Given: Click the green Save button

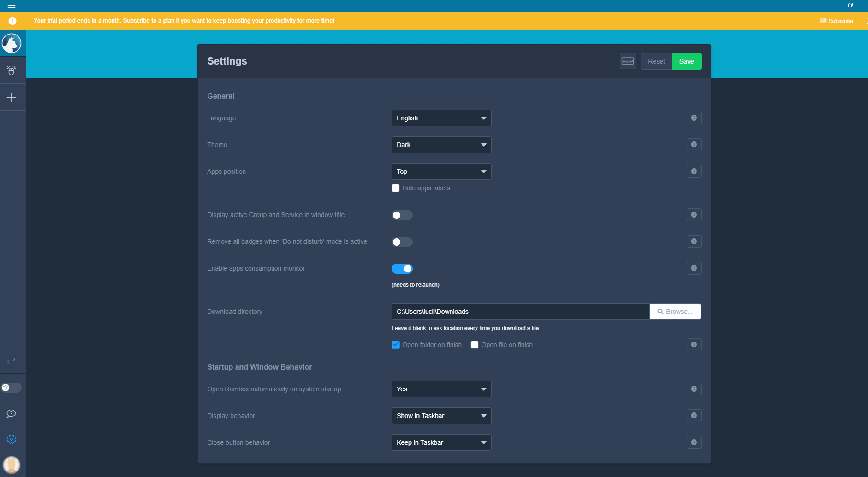Looking at the screenshot, I should [x=686, y=61].
